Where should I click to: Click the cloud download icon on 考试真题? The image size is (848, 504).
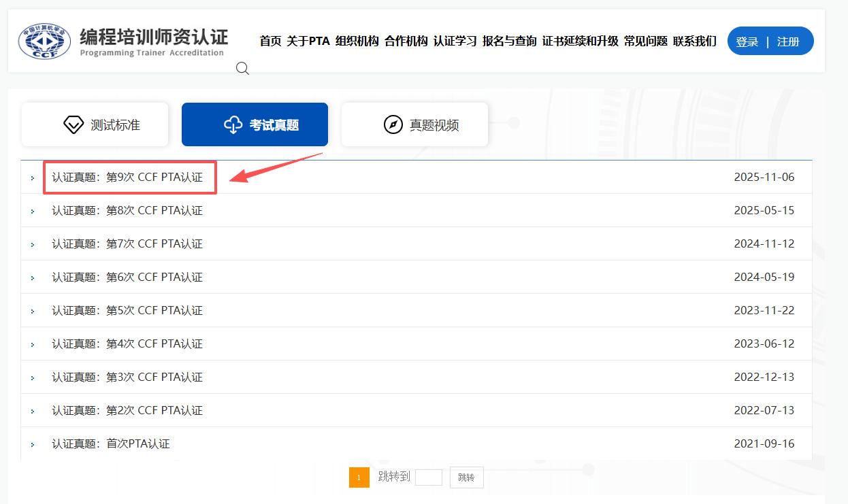(233, 125)
